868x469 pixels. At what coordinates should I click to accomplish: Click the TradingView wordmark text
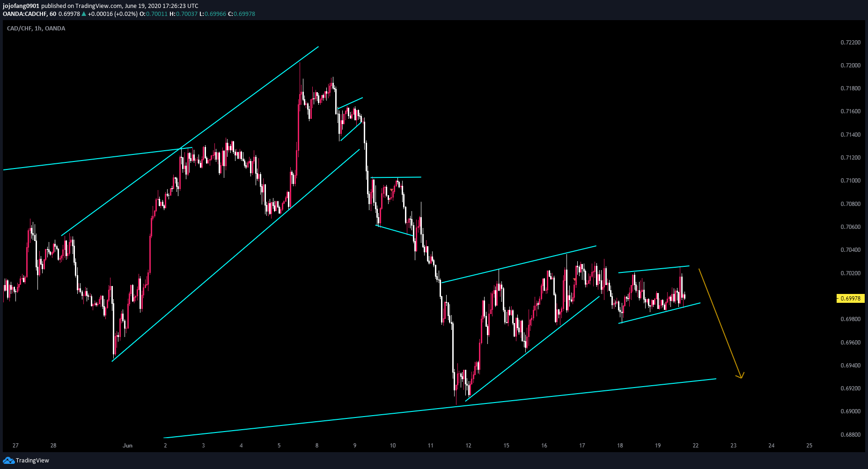click(x=32, y=461)
